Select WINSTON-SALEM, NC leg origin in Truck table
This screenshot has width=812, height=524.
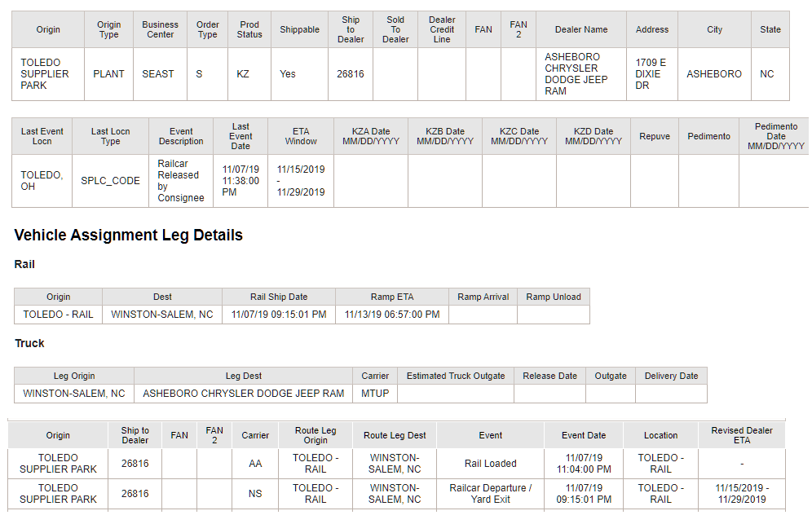tap(74, 394)
